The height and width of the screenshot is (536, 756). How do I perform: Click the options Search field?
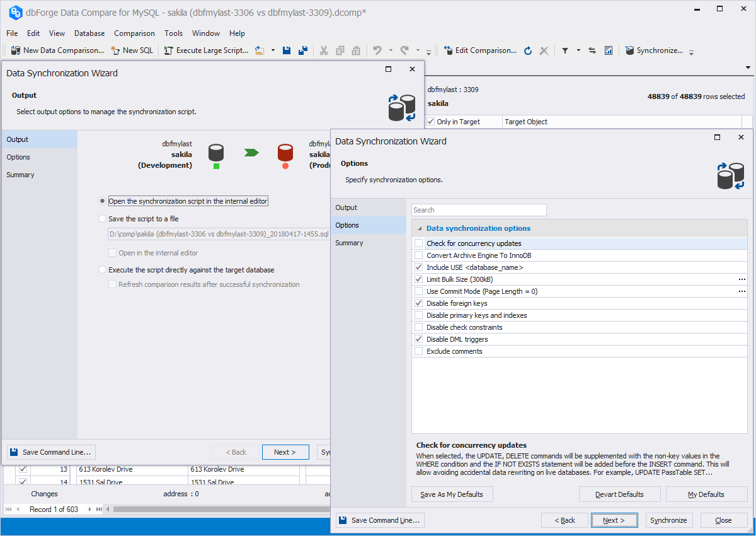pos(479,210)
